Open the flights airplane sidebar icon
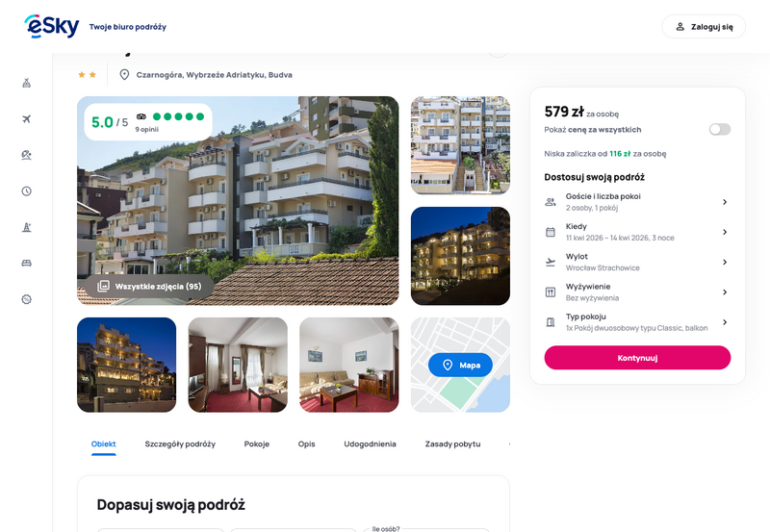 [27, 118]
